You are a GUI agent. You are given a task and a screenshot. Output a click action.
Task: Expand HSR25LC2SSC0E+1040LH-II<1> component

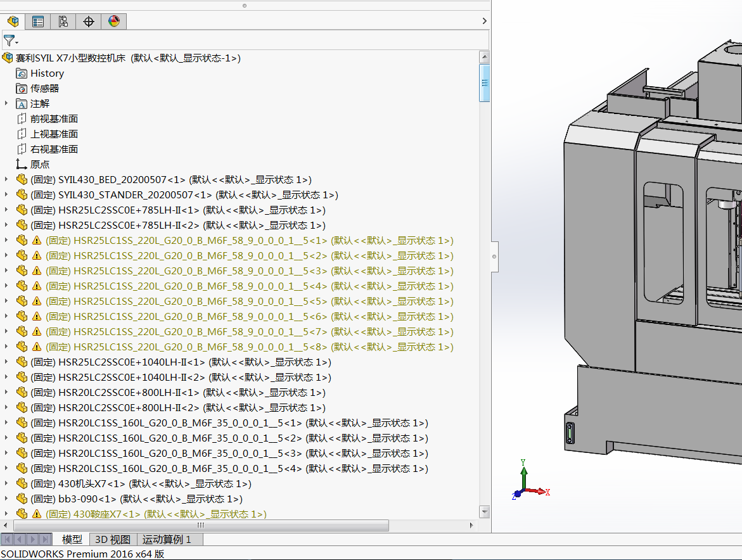coord(6,361)
